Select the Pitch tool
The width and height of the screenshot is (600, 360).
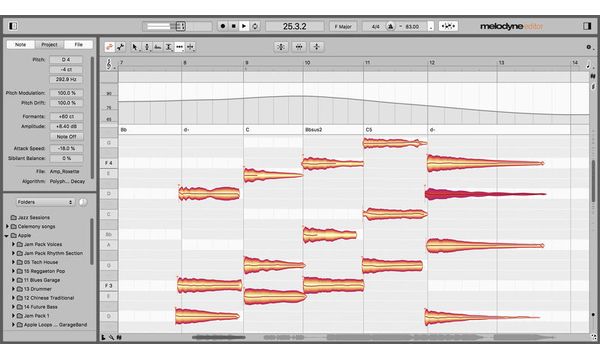pyautogui.click(x=147, y=47)
